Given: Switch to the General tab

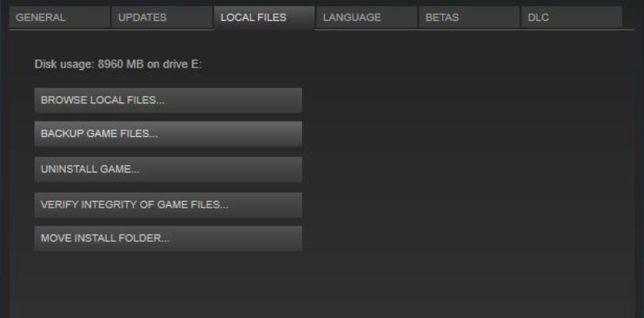Looking at the screenshot, I should pos(60,17).
